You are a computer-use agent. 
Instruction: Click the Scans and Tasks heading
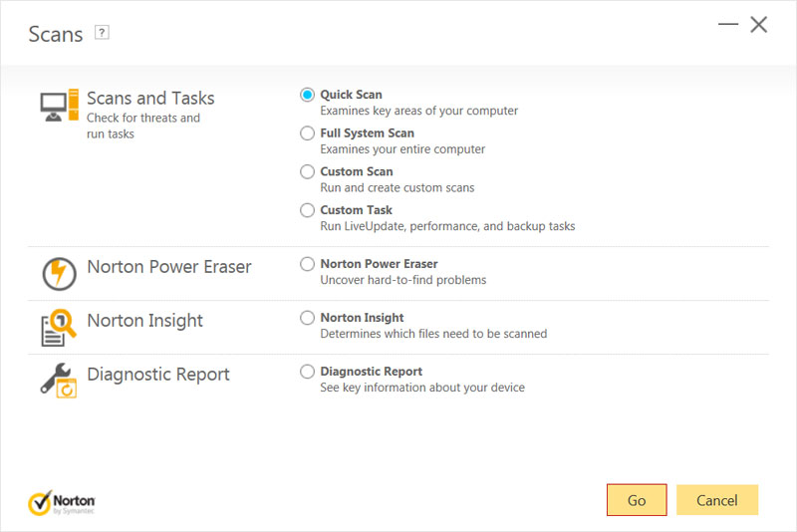click(150, 98)
